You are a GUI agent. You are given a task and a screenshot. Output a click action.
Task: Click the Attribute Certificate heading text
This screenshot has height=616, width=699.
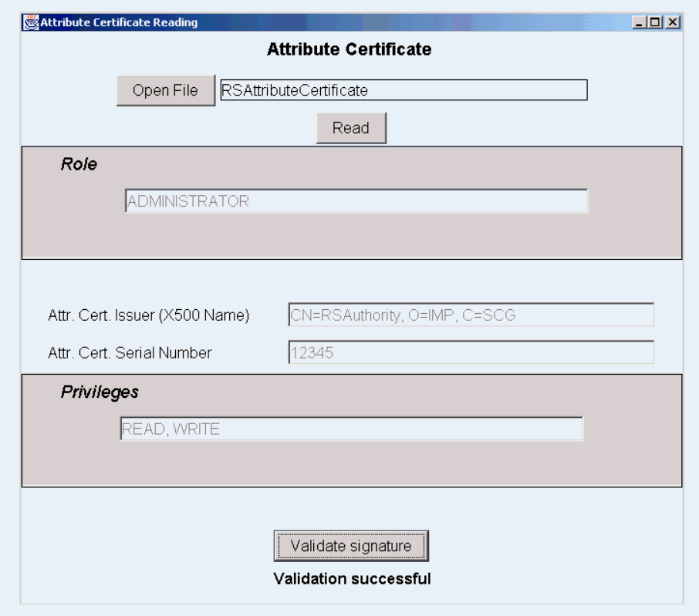point(349,50)
